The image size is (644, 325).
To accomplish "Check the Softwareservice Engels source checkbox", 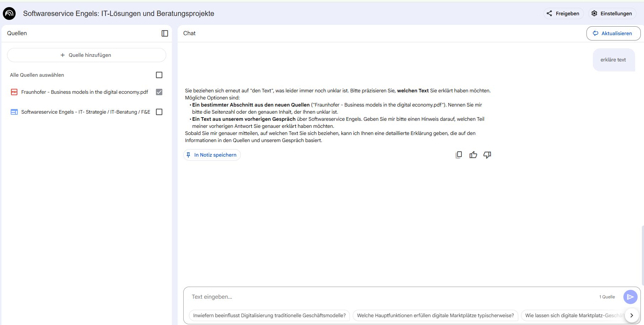I will pyautogui.click(x=159, y=112).
